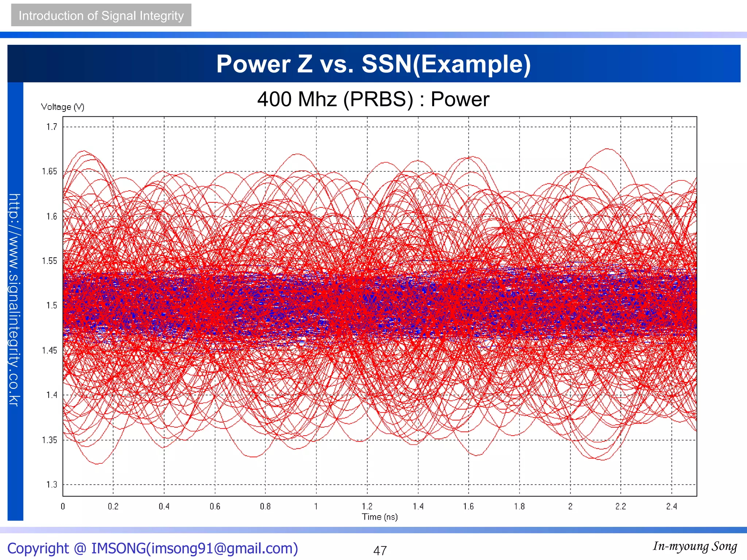Click the imsong91@gmail.com copyright text
This screenshot has width=747, height=560.
point(152,548)
